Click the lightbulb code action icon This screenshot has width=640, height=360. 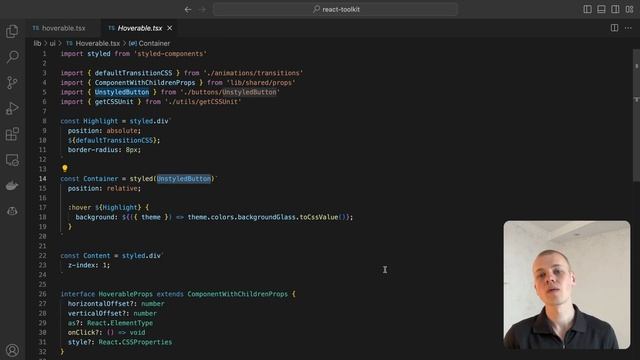(x=64, y=168)
